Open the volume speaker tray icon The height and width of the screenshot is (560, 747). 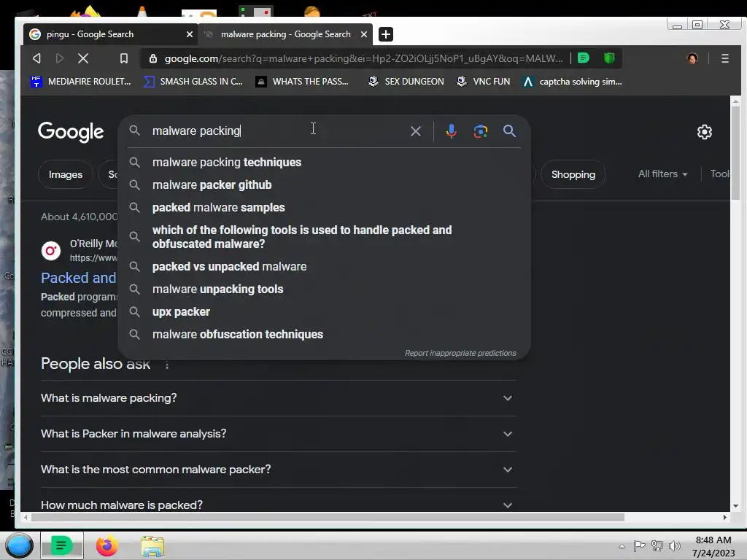675,546
